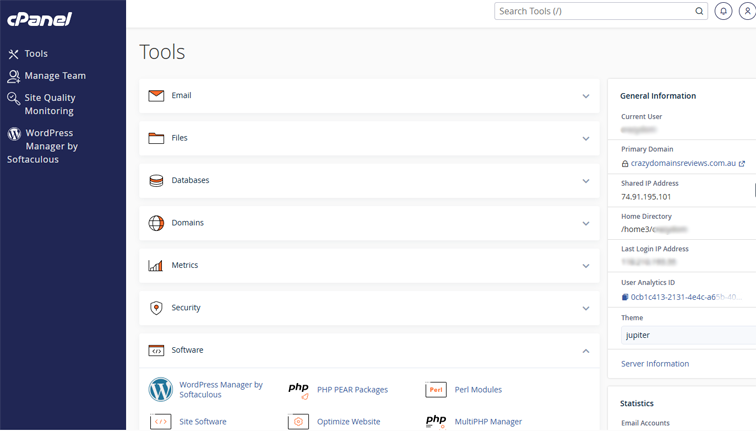Expand the Domains section chevron

[x=586, y=223]
